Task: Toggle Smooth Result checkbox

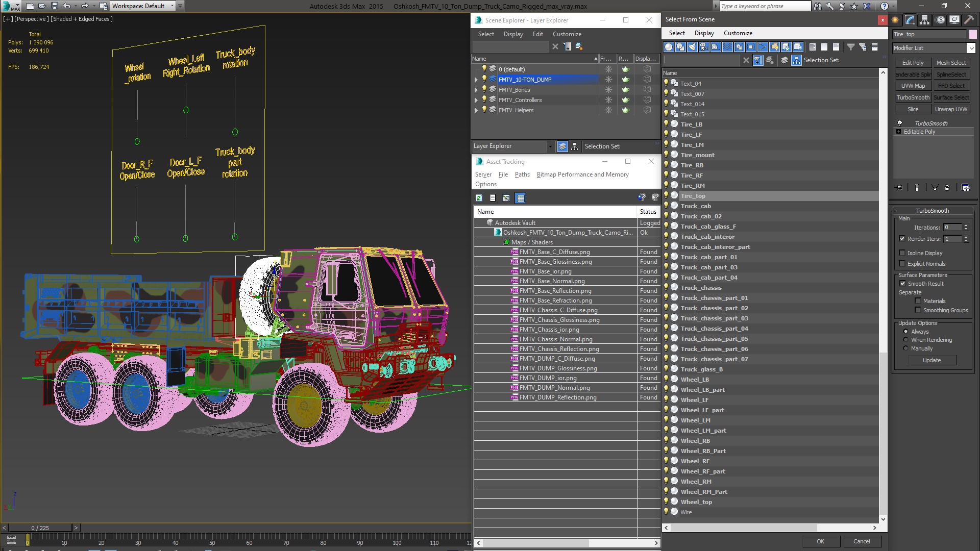Action: pyautogui.click(x=902, y=284)
